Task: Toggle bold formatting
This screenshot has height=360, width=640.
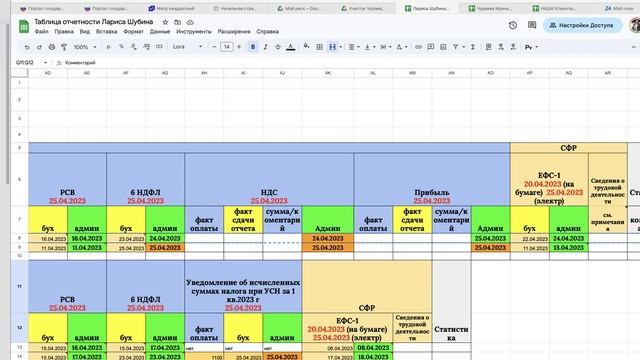Action: click(253, 47)
